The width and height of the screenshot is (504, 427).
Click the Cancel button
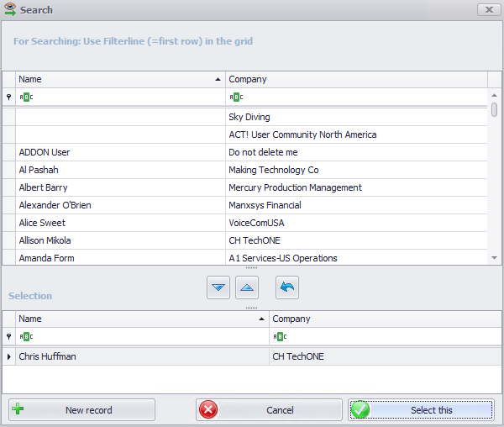click(x=269, y=410)
